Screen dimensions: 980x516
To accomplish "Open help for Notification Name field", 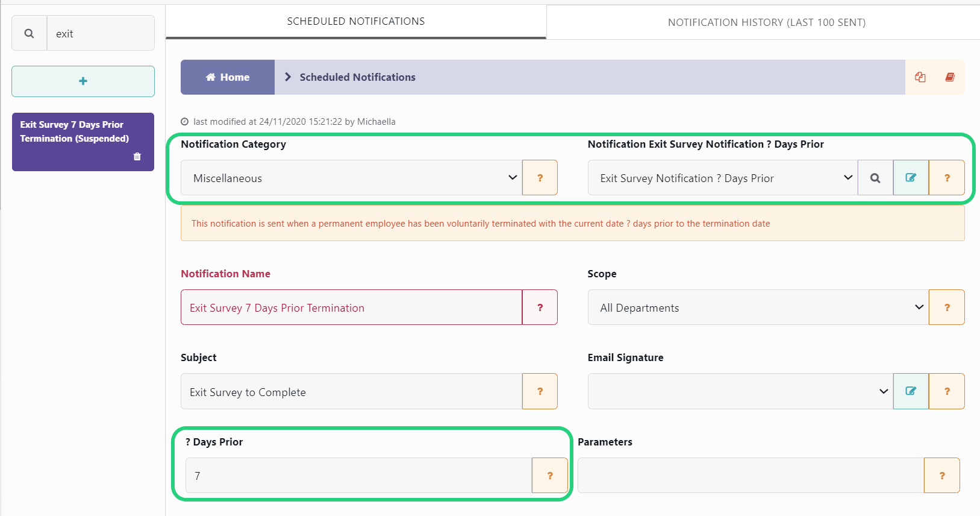I will tap(540, 307).
